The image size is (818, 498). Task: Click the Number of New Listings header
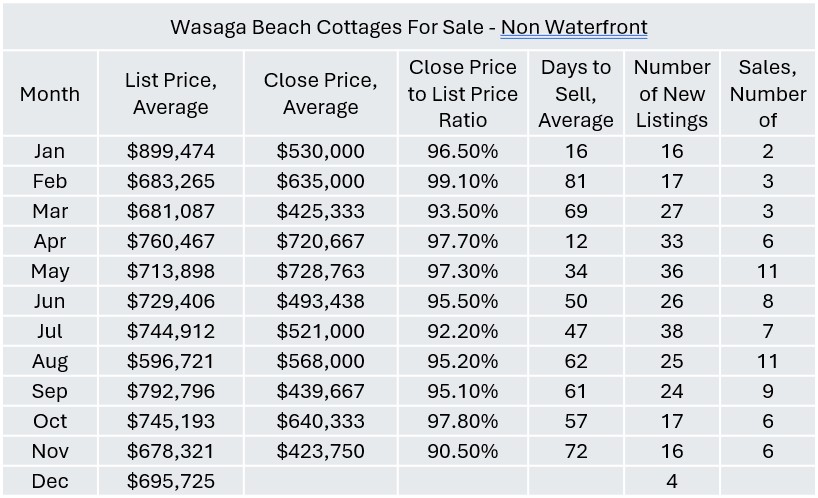pyautogui.click(x=672, y=94)
